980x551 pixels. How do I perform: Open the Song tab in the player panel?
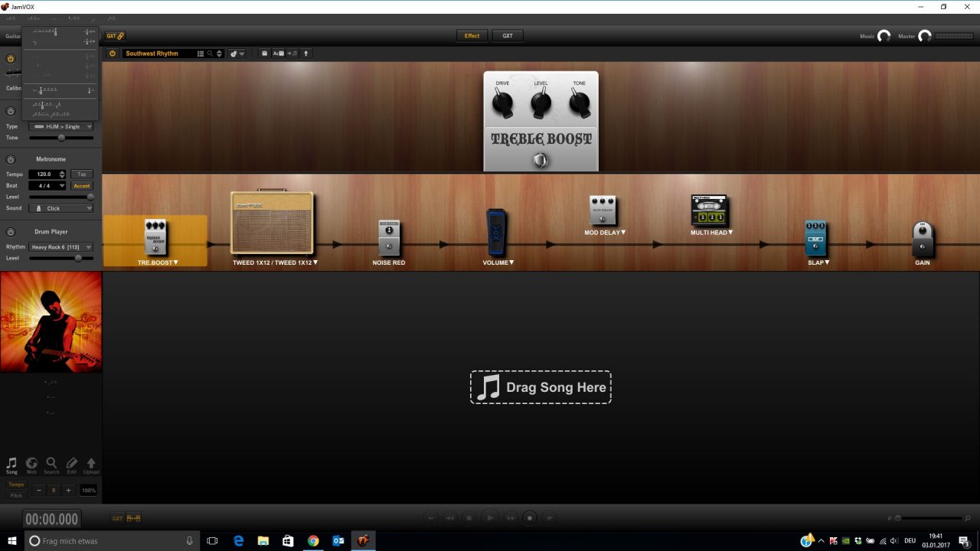11,465
